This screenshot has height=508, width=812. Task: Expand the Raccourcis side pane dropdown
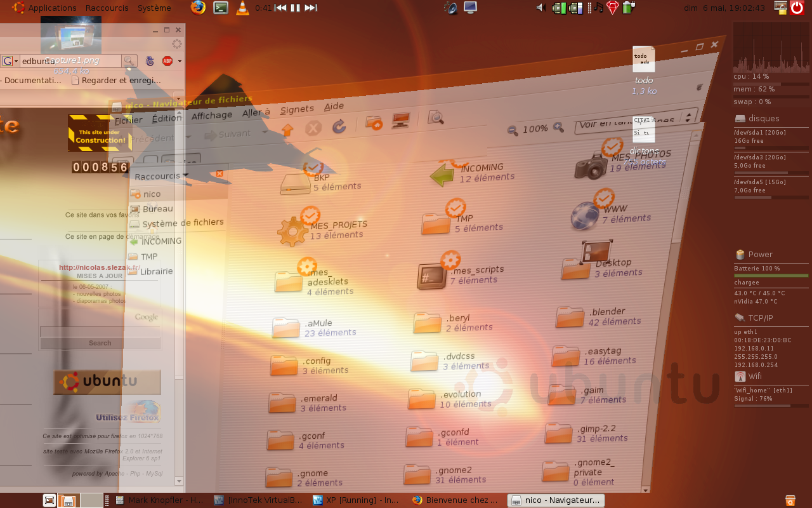[x=161, y=176]
